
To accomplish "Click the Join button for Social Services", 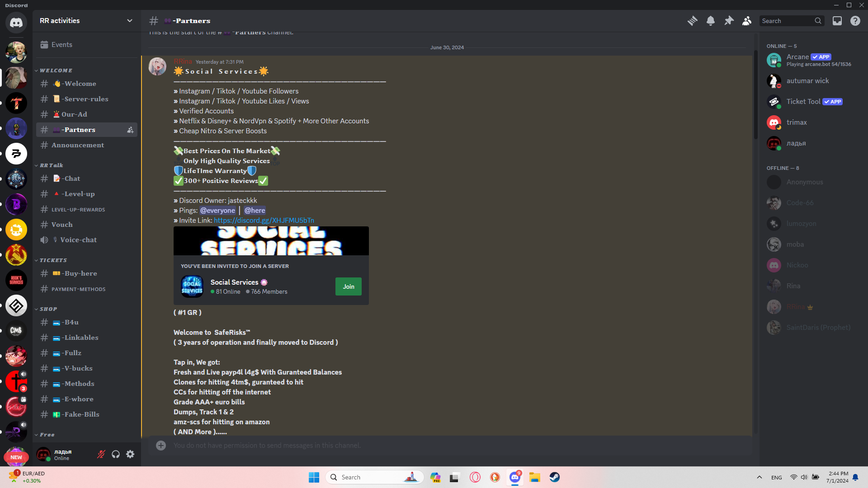I will tap(349, 286).
